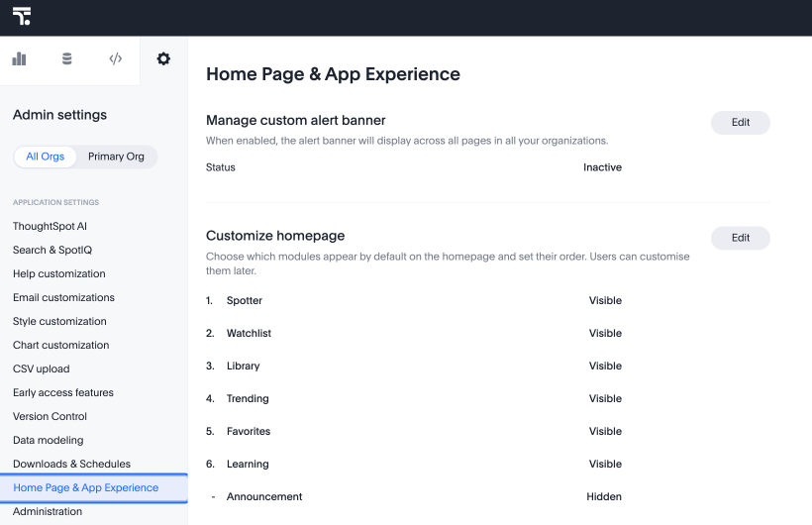
Task: Click the Announcement module row
Action: click(x=414, y=496)
